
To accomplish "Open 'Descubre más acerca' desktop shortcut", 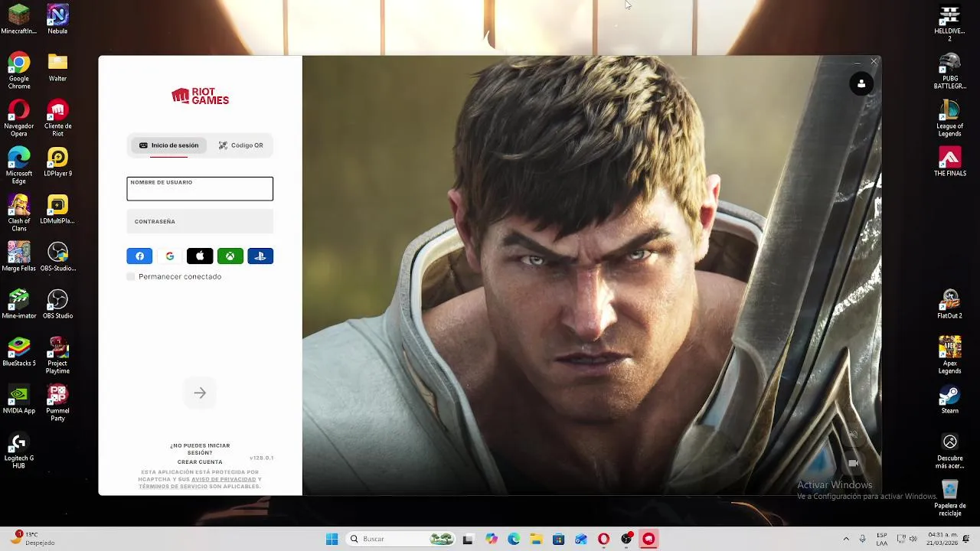I will coord(949,451).
